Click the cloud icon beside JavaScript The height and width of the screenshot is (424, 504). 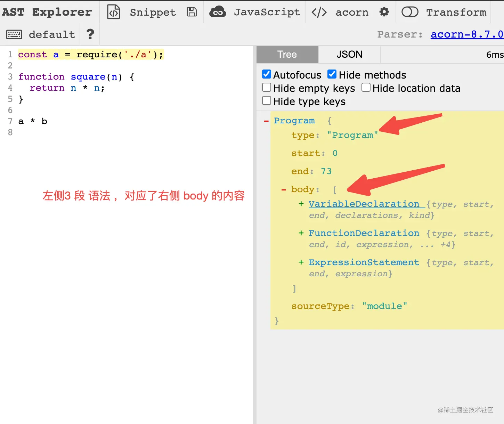(x=218, y=12)
